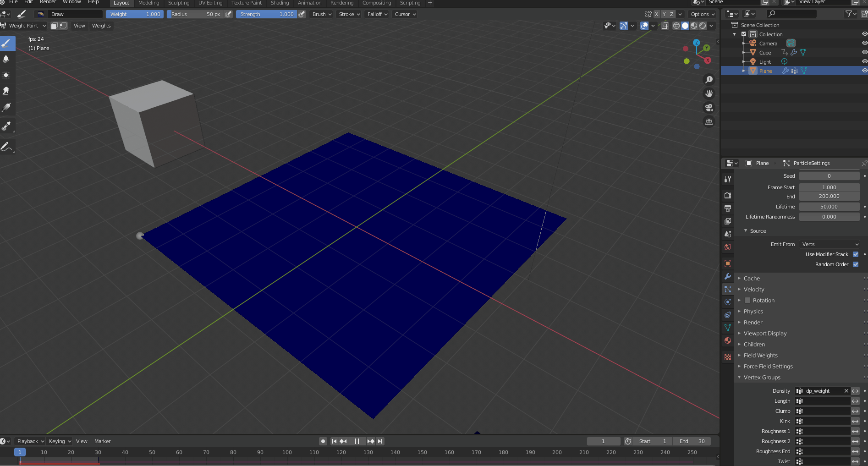Select the Gradient tool in the toolbar
Image resolution: width=868 pixels, height=466 pixels.
pyautogui.click(x=6, y=108)
